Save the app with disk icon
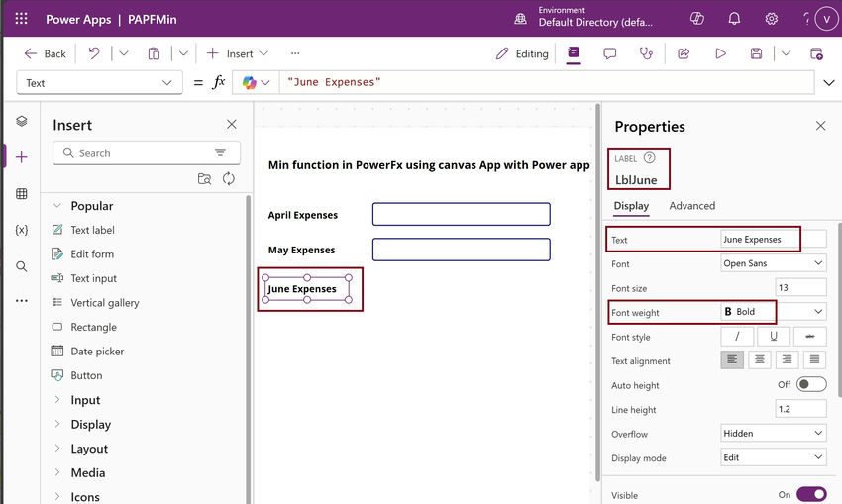Screen dimensions: 842x504 coord(756,53)
